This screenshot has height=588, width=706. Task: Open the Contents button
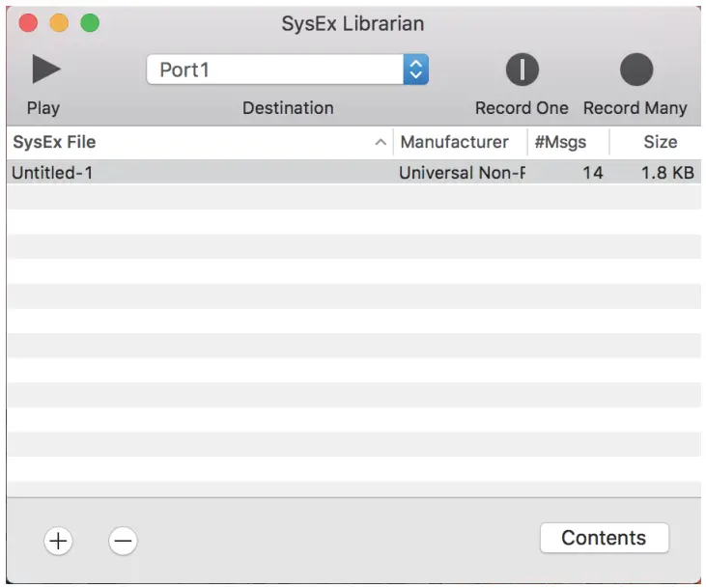[x=604, y=538]
